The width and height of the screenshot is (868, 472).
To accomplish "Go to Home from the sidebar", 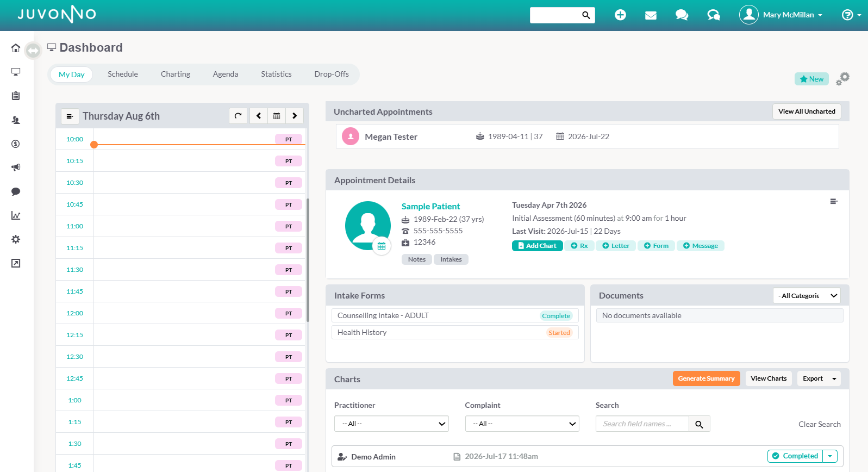I will pos(16,48).
